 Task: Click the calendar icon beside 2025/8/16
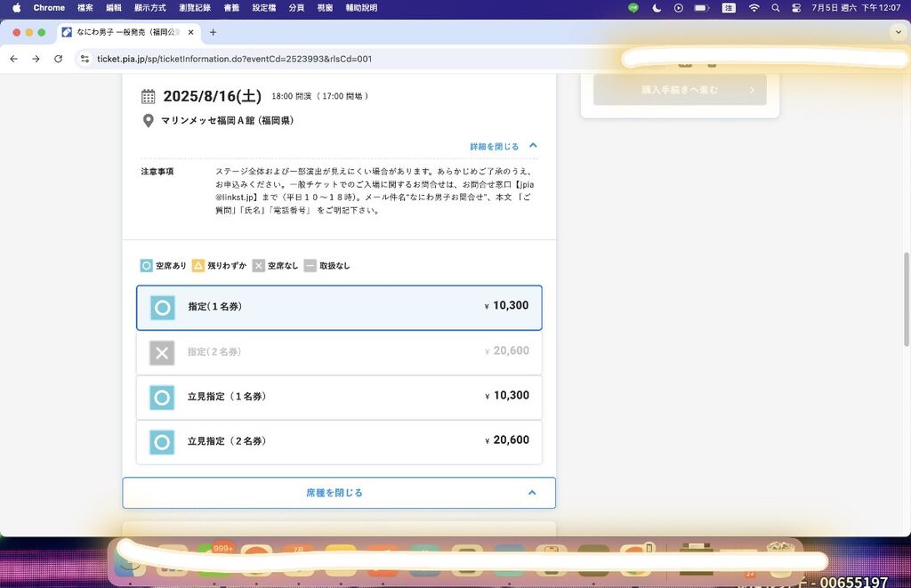point(149,96)
